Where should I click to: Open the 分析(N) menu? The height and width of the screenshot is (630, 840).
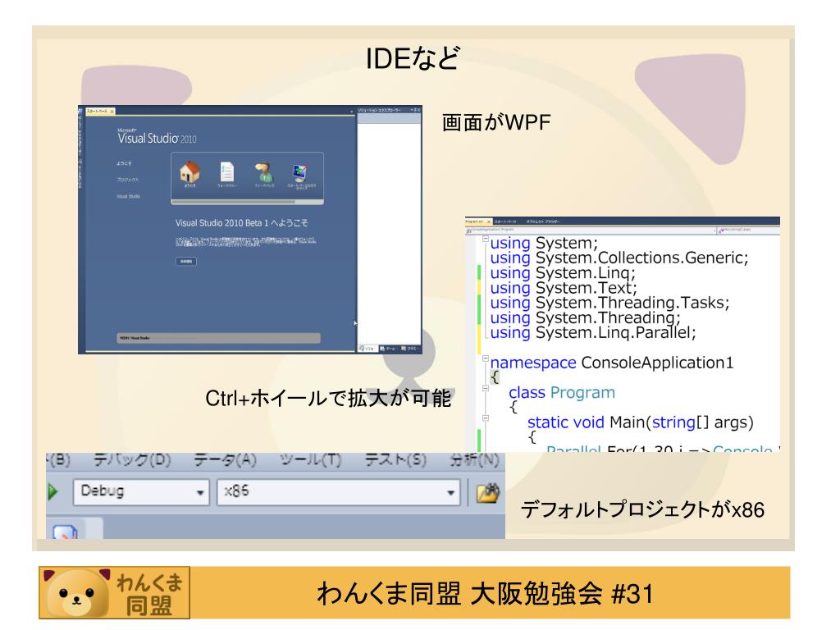[x=475, y=459]
